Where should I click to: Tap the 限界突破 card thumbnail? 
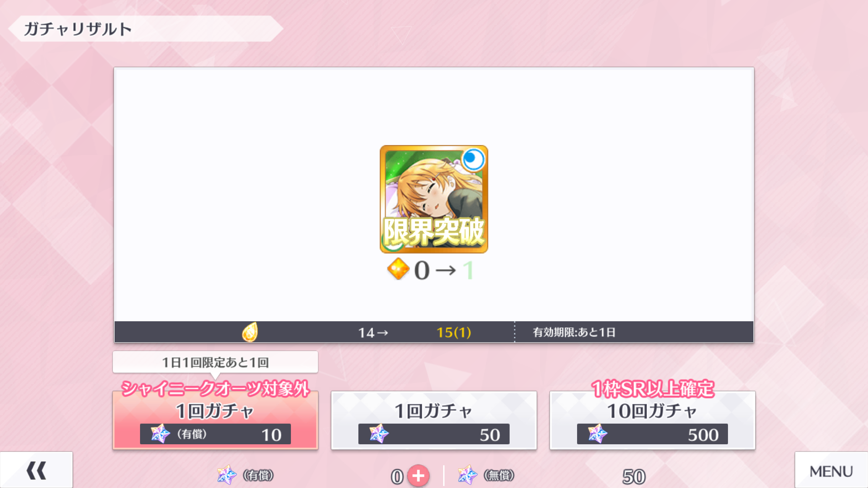434,199
